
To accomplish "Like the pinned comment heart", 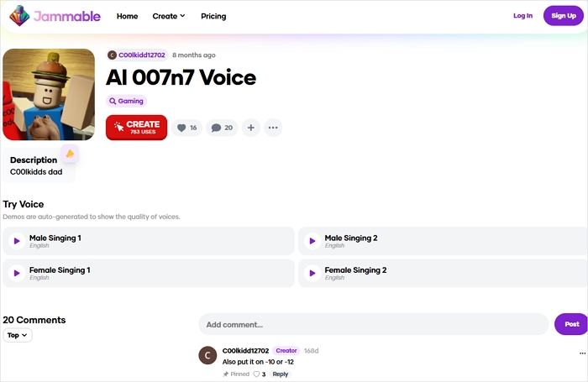I will coord(257,374).
